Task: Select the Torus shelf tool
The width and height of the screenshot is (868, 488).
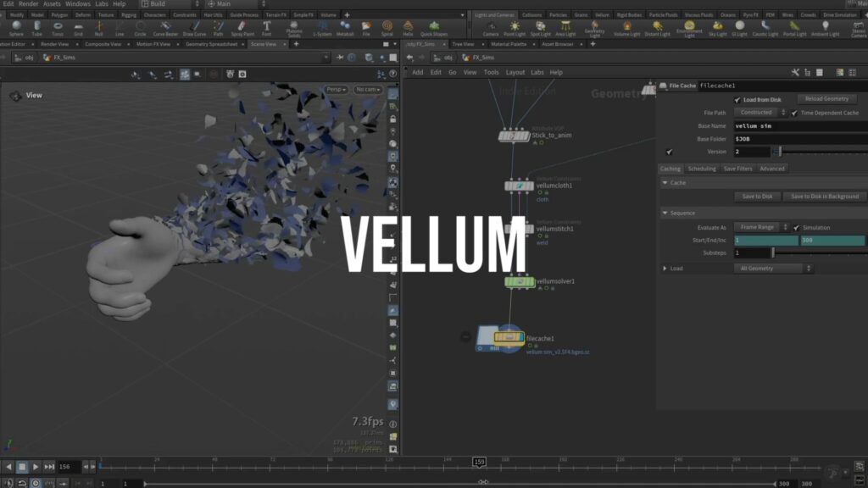Action: tap(58, 29)
